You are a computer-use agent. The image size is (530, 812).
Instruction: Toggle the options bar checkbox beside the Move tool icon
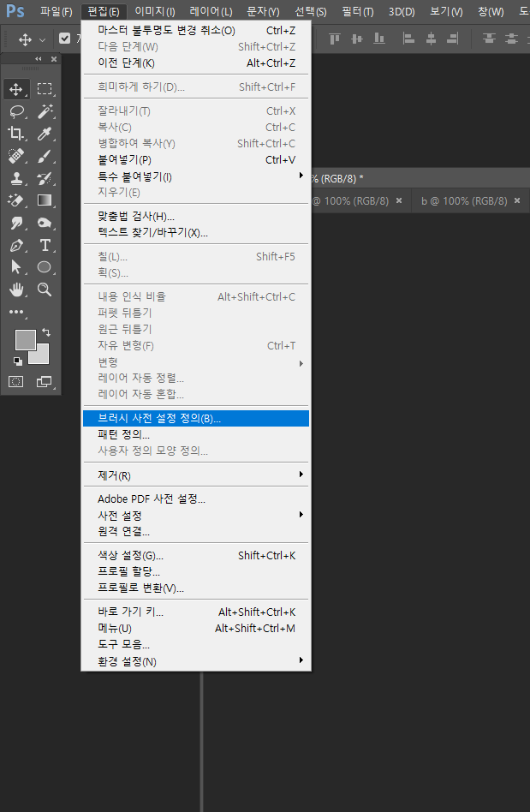65,39
